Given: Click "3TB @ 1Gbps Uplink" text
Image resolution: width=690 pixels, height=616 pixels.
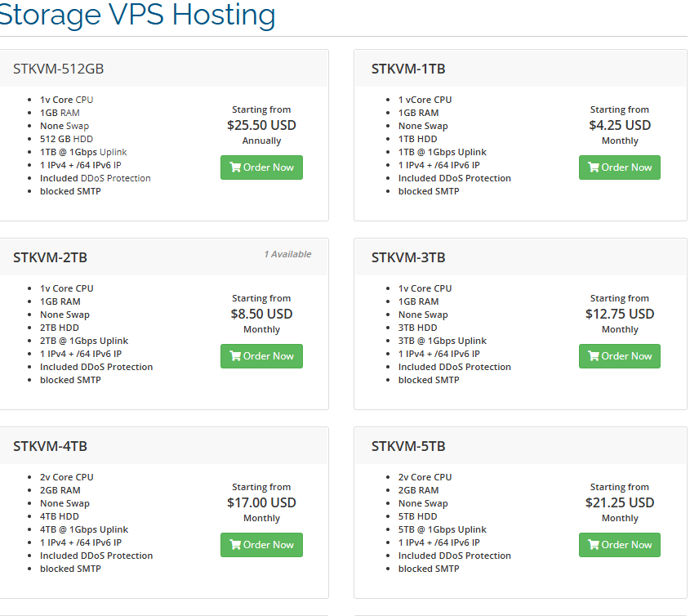Looking at the screenshot, I should (443, 341).
